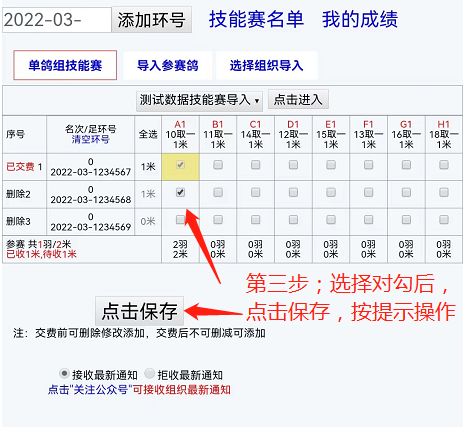Viewport: 468px width, 427px height.
Task: Open the 我的成绩 link
Action: [360, 19]
